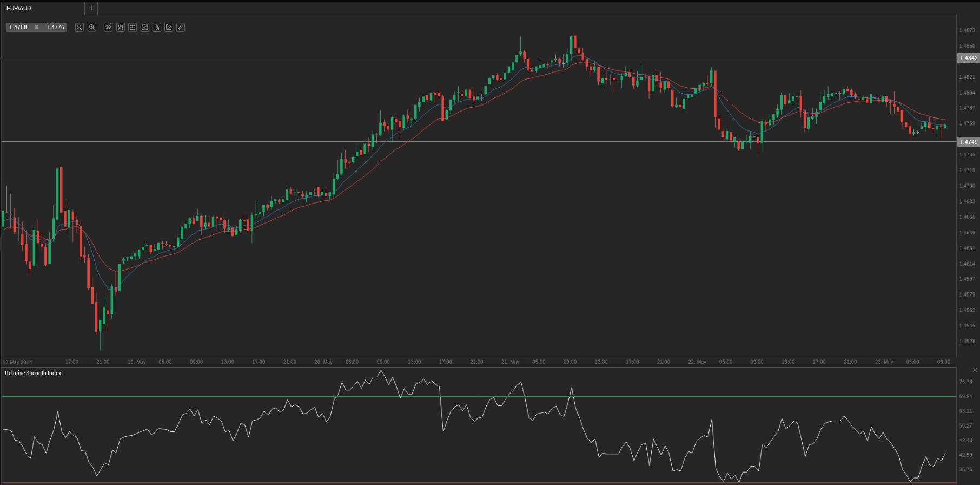Click the copy chart template icon
The image size is (980, 485).
pos(157,27)
